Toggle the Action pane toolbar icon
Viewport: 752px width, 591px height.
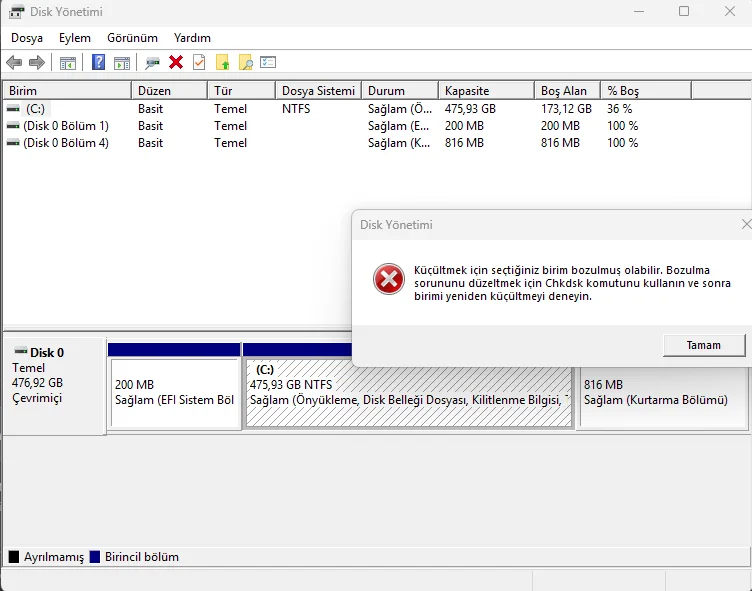pyautogui.click(x=122, y=63)
